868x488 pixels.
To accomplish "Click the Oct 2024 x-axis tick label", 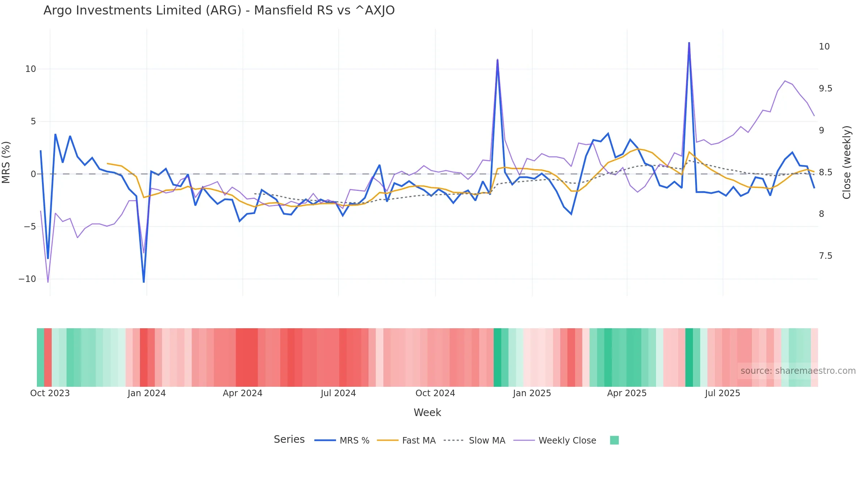I will (435, 393).
